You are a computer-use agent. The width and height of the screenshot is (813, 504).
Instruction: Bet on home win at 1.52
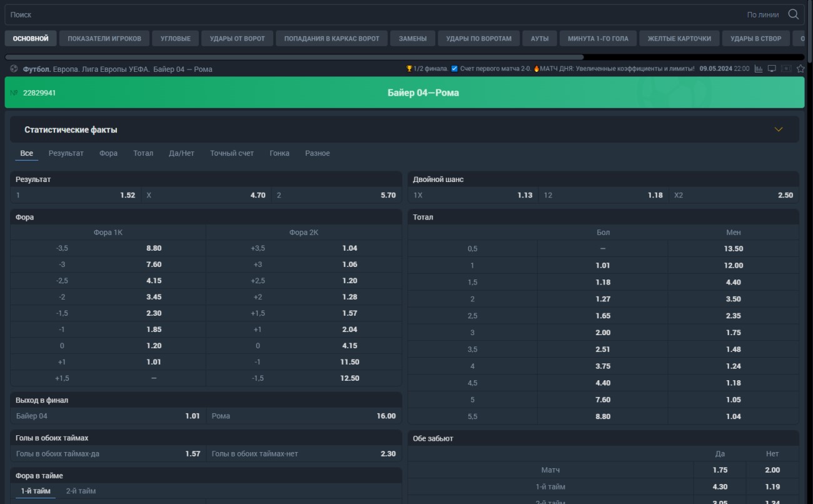tap(76, 195)
